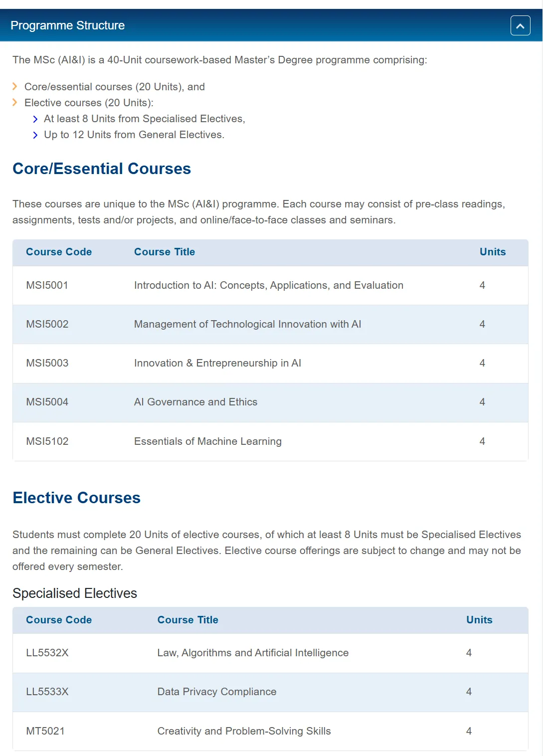Select Essentials of Machine Learning course title

coord(208,441)
